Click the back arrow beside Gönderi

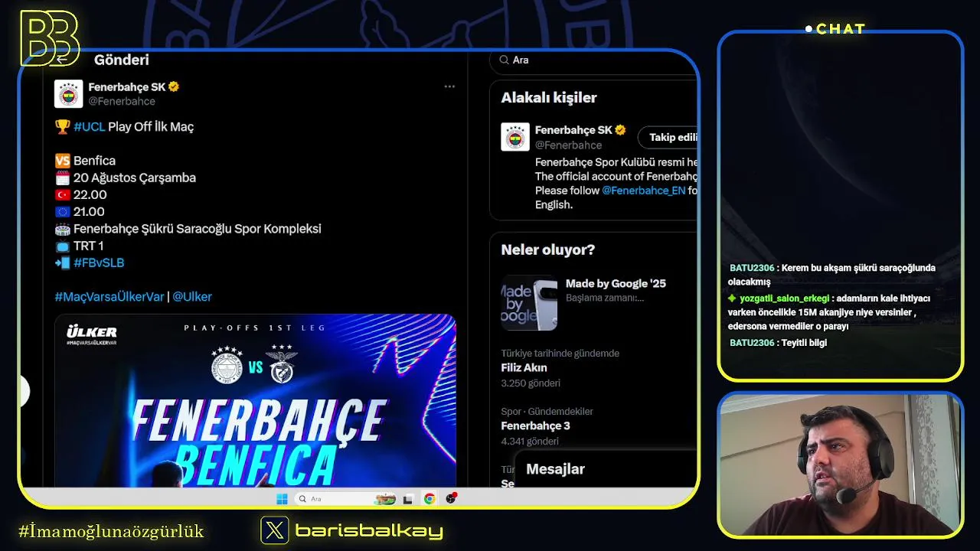pyautogui.click(x=62, y=59)
